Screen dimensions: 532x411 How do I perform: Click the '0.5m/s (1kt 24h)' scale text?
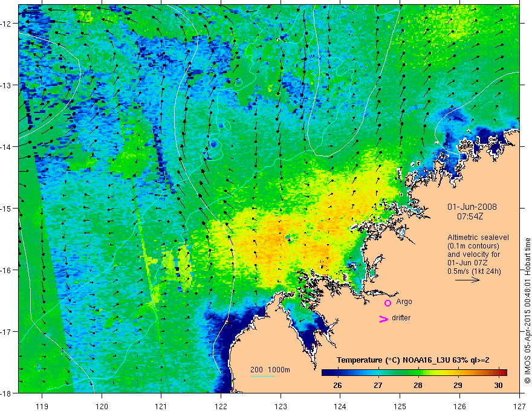click(474, 271)
